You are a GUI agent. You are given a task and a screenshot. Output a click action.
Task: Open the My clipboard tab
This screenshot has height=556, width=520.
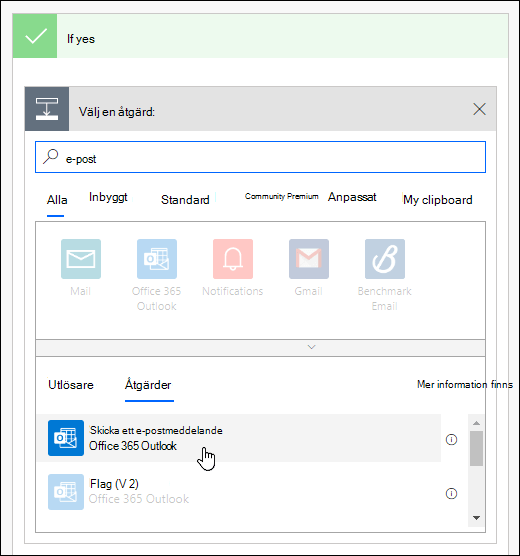pyautogui.click(x=438, y=200)
